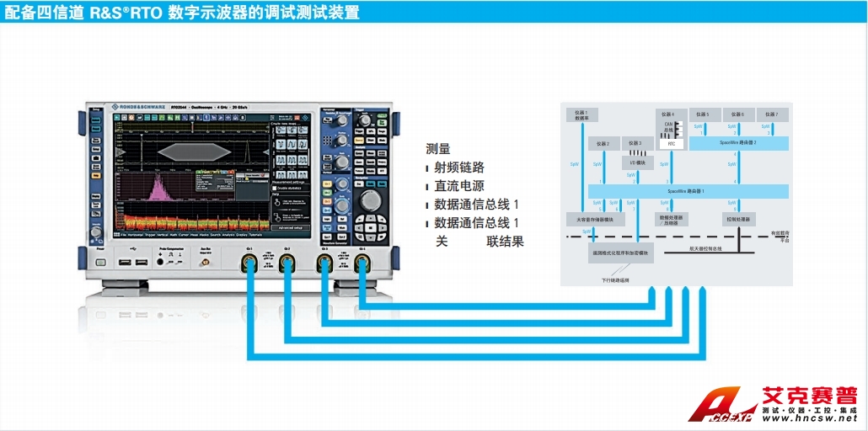Click the 控制处理器 block in diagram

[738, 219]
